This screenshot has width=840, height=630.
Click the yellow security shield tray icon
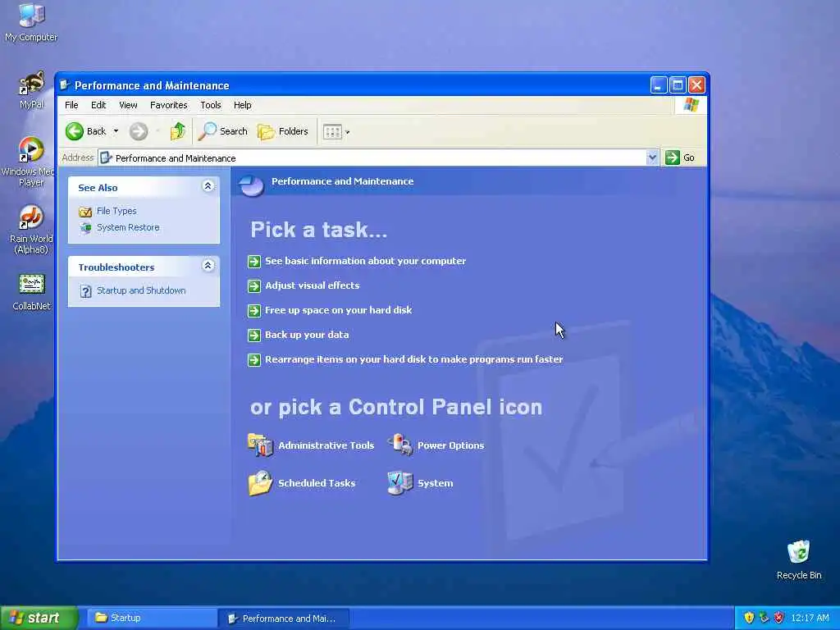[749, 618]
